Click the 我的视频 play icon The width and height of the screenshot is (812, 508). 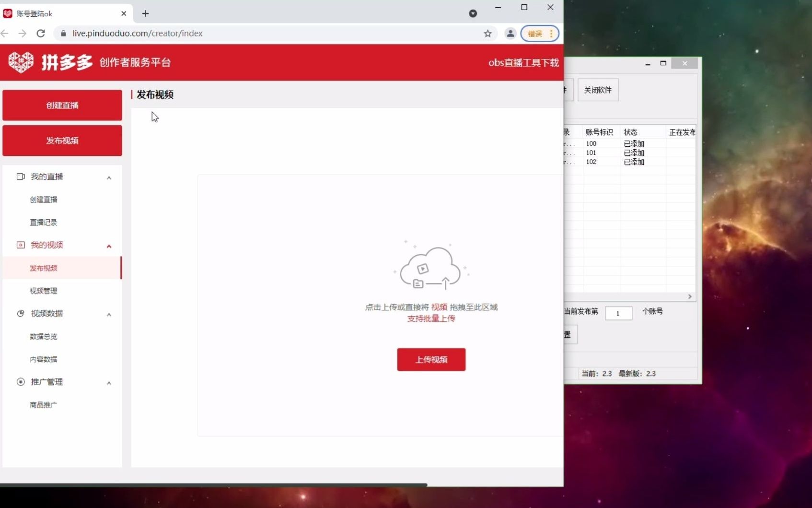pyautogui.click(x=21, y=245)
